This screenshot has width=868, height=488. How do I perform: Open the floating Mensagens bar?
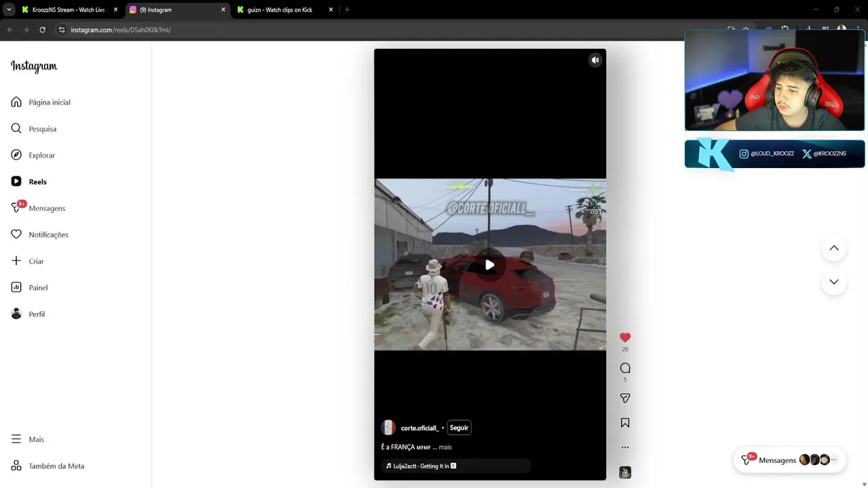pos(790,460)
